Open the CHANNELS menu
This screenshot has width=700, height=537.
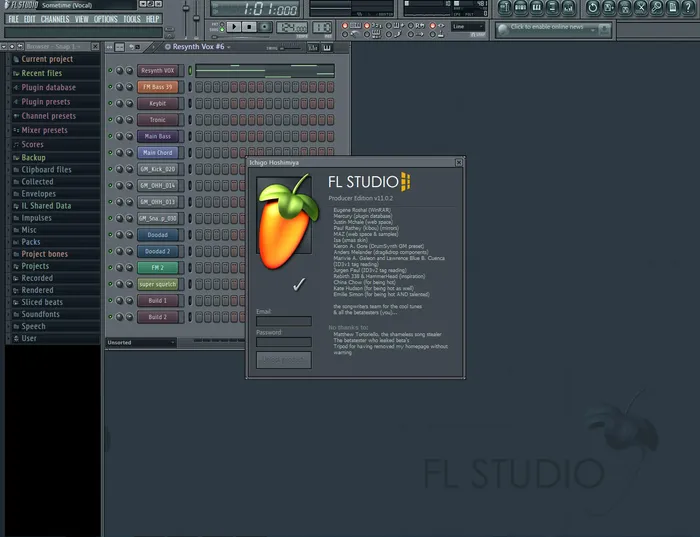tap(55, 19)
